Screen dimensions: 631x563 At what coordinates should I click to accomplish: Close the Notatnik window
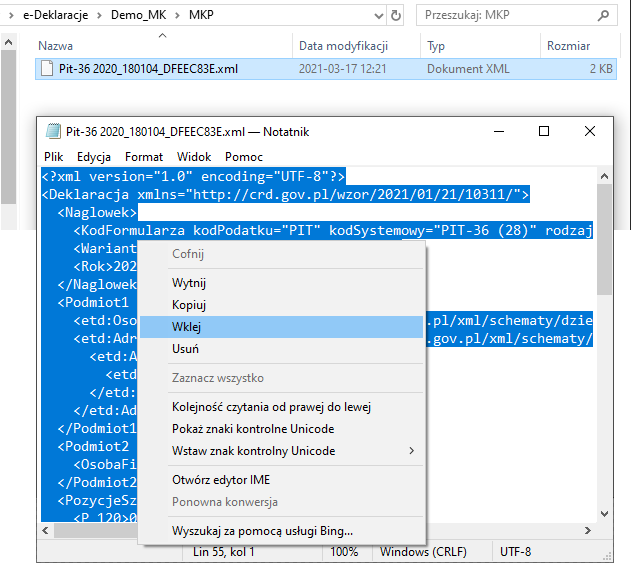(x=590, y=131)
